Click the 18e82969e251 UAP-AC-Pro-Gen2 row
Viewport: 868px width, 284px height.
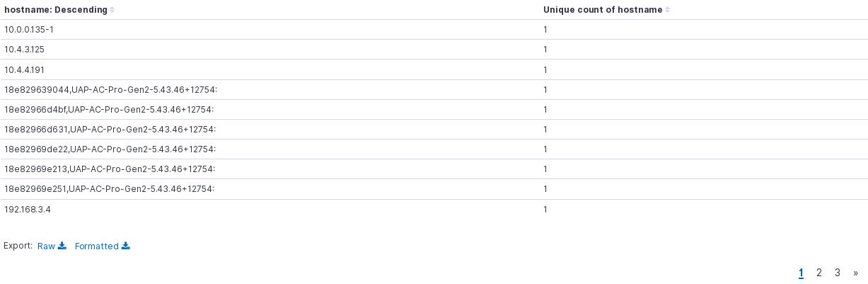[110, 189]
